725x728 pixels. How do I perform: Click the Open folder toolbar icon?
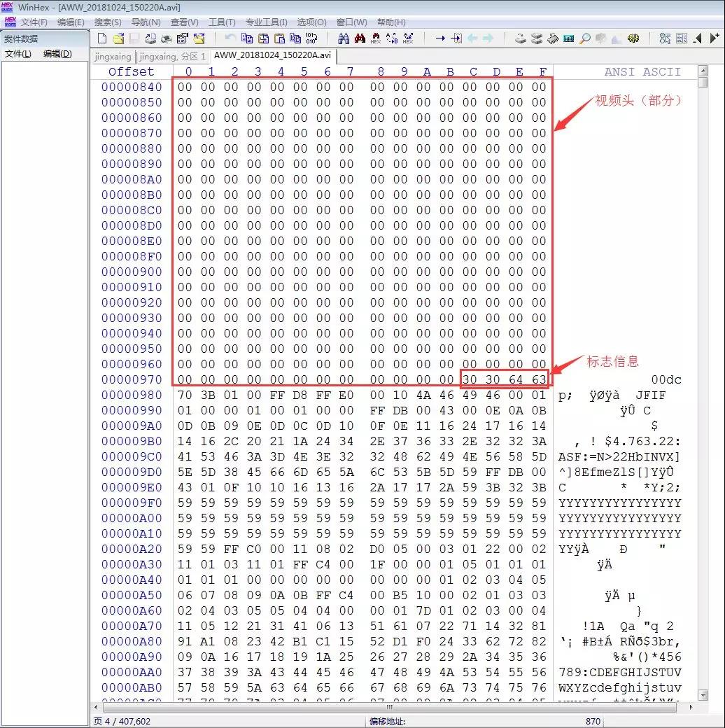[x=199, y=38]
